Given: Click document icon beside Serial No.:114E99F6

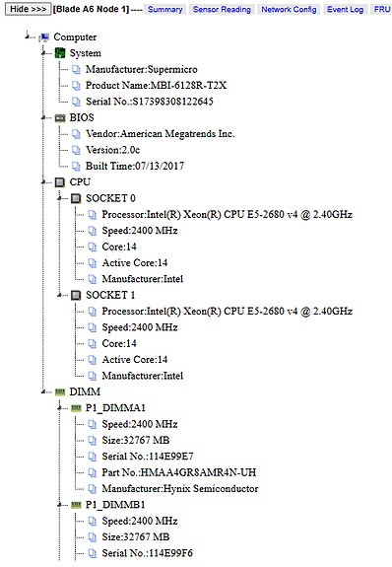Looking at the screenshot, I should [x=93, y=553].
